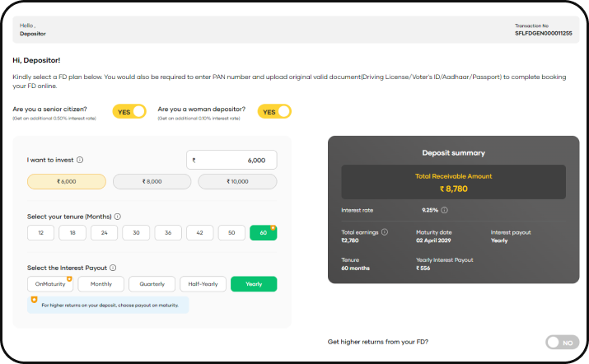Image resolution: width=589 pixels, height=364 pixels.
Task: Click rupee symbol in the investment field
Action: click(x=194, y=160)
